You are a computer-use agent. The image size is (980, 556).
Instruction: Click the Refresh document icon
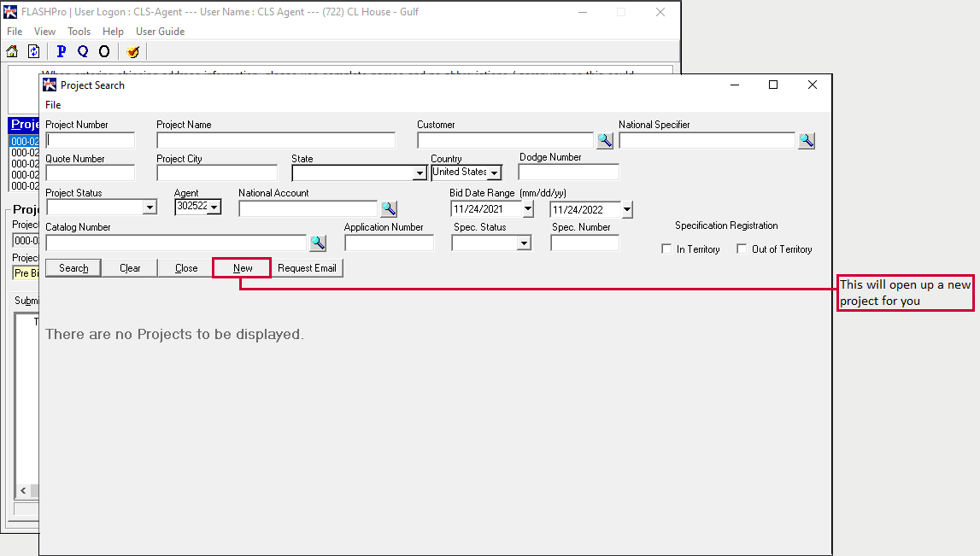point(34,51)
